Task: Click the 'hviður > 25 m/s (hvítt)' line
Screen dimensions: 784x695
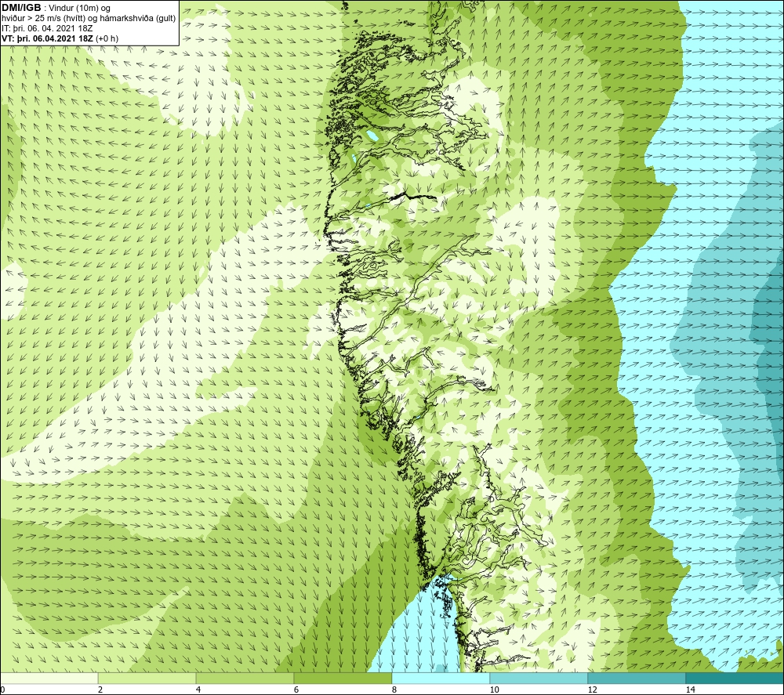Action: pyautogui.click(x=43, y=19)
